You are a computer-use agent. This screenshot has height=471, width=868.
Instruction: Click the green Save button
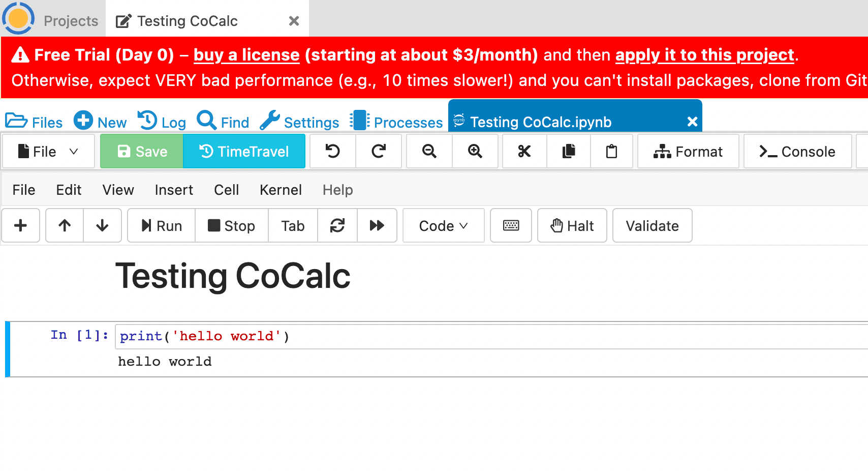tap(142, 151)
